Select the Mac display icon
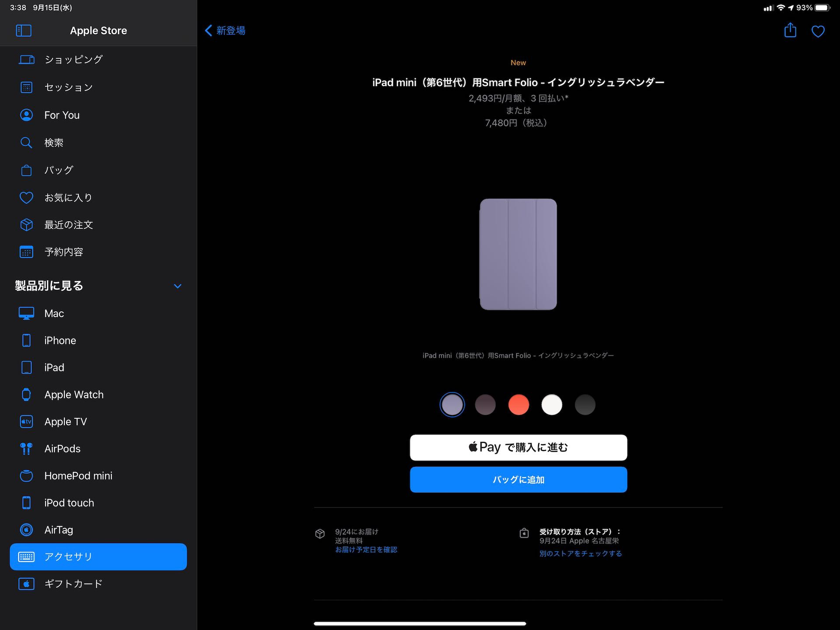The image size is (840, 630). (x=26, y=313)
